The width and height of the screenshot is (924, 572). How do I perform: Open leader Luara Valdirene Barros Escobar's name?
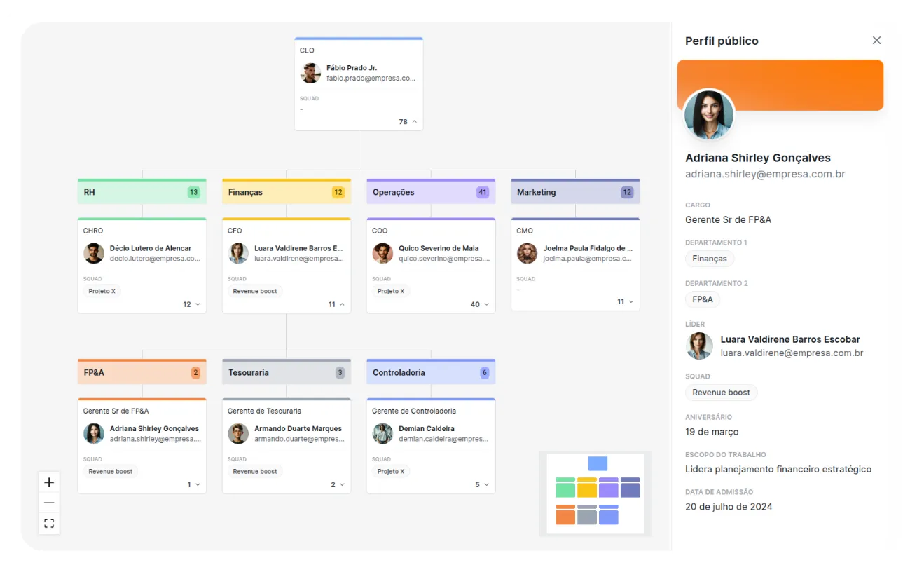pos(790,339)
